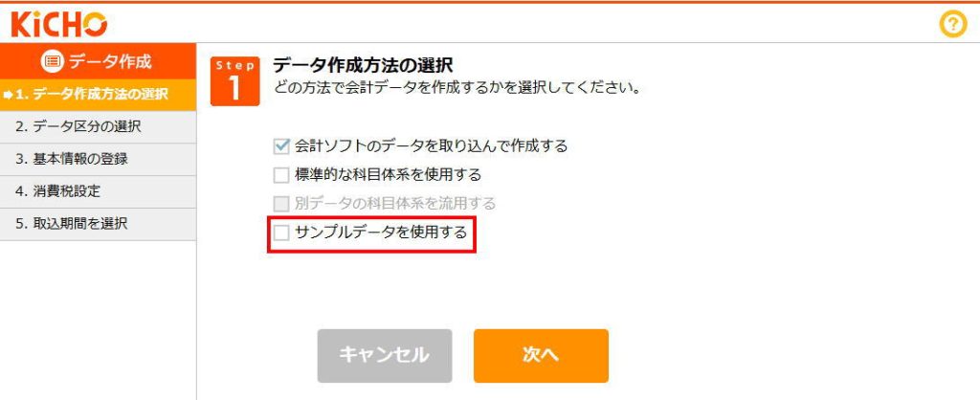Select sidebar step 5. 取込期間を選択
Image resolution: width=980 pixels, height=400 pixels.
(x=99, y=224)
